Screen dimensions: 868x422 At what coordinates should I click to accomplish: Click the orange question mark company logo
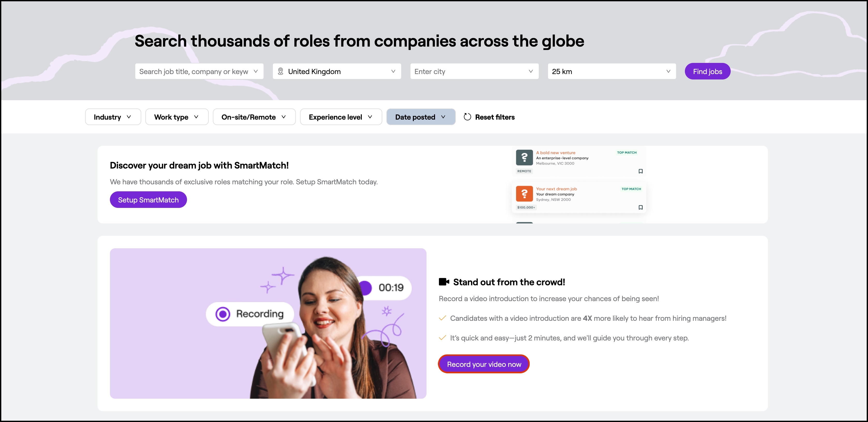(x=524, y=194)
